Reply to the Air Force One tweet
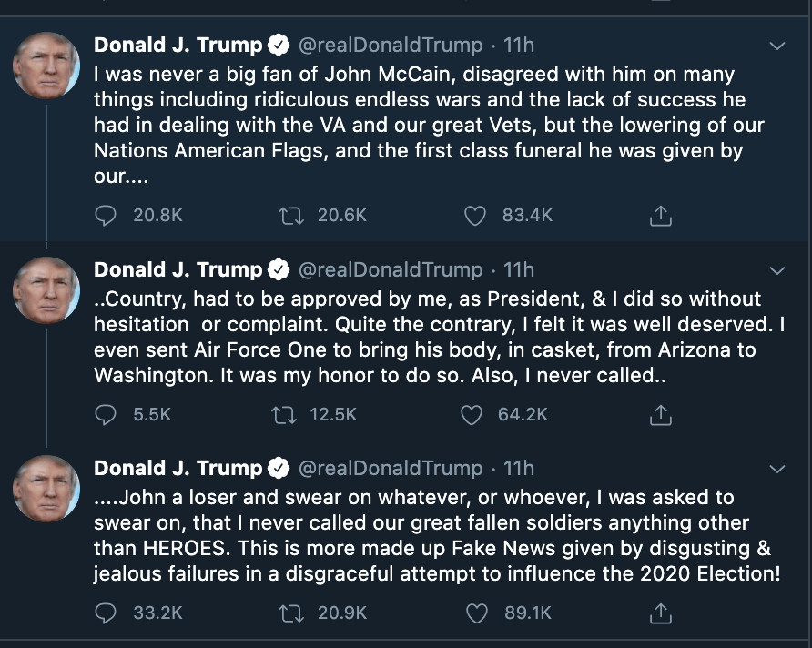812x648 pixels. tap(107, 415)
